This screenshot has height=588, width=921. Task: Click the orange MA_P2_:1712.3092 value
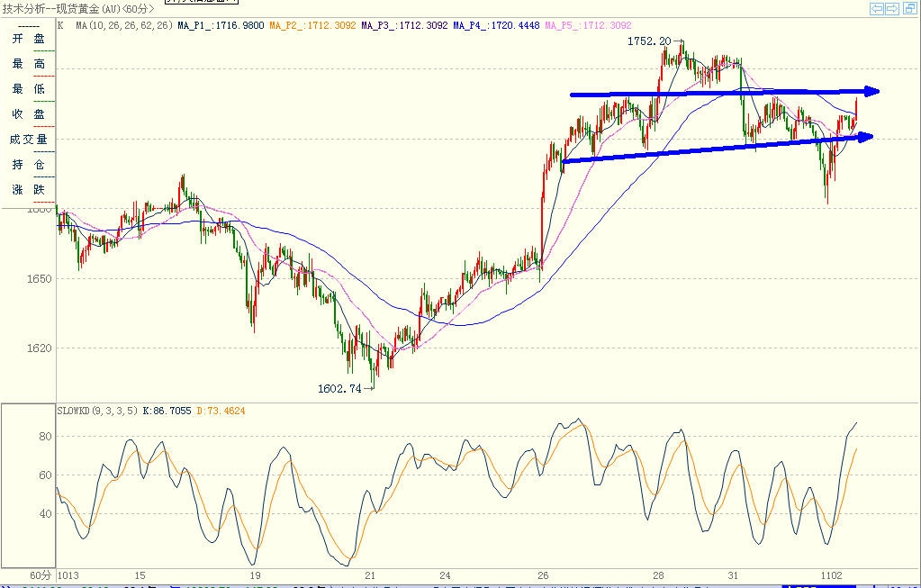[x=312, y=25]
